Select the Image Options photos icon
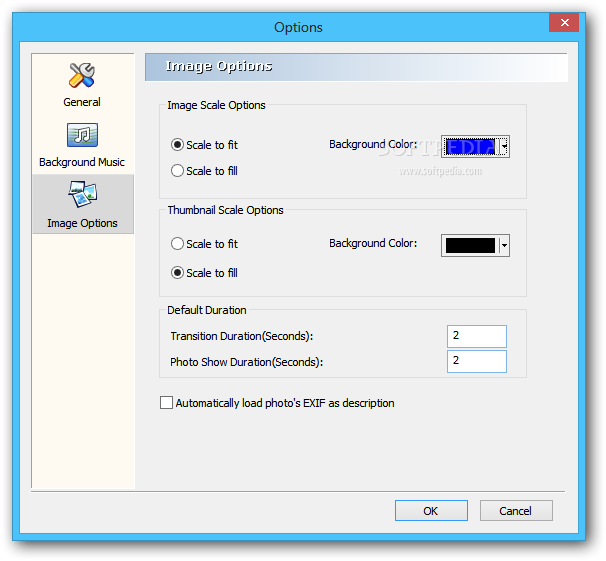The height and width of the screenshot is (561, 606). coord(83,194)
